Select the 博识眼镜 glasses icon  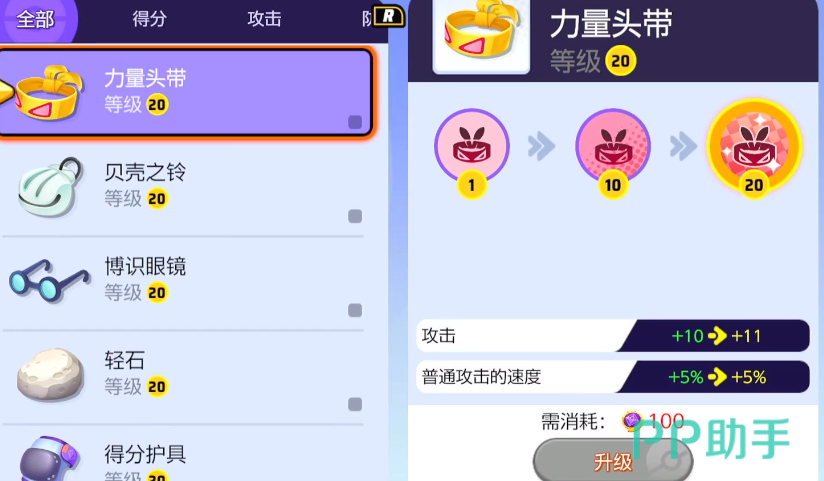[x=49, y=280]
